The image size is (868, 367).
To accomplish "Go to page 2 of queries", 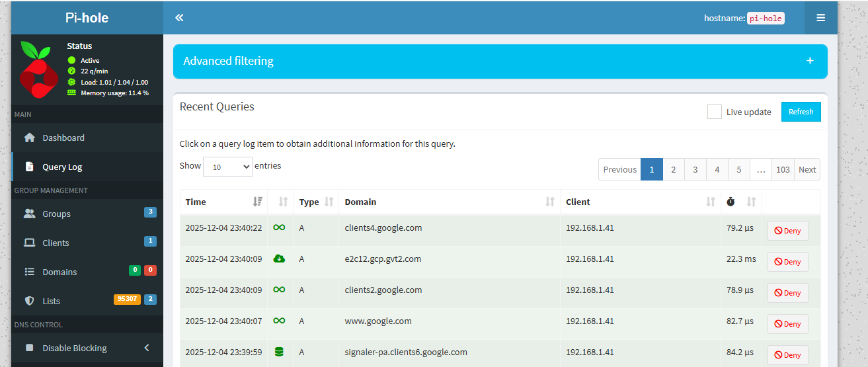I will tap(673, 169).
